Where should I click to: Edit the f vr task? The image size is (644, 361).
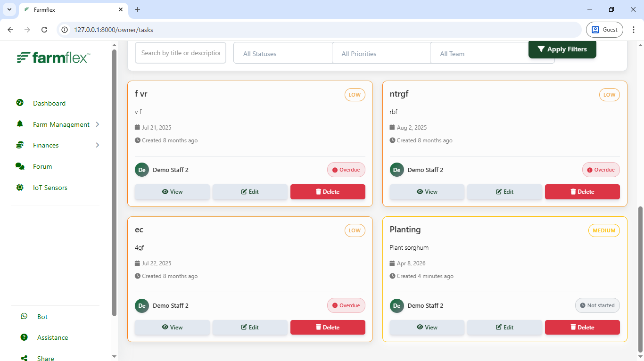250,192
